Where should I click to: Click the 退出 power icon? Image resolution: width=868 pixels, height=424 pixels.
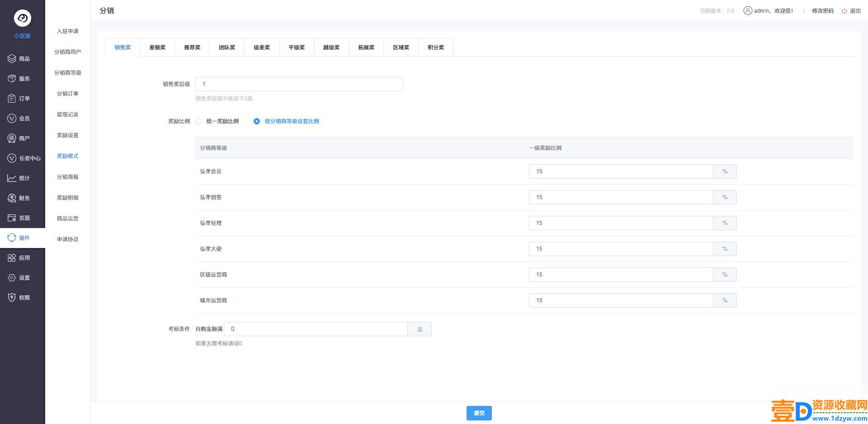click(x=844, y=11)
